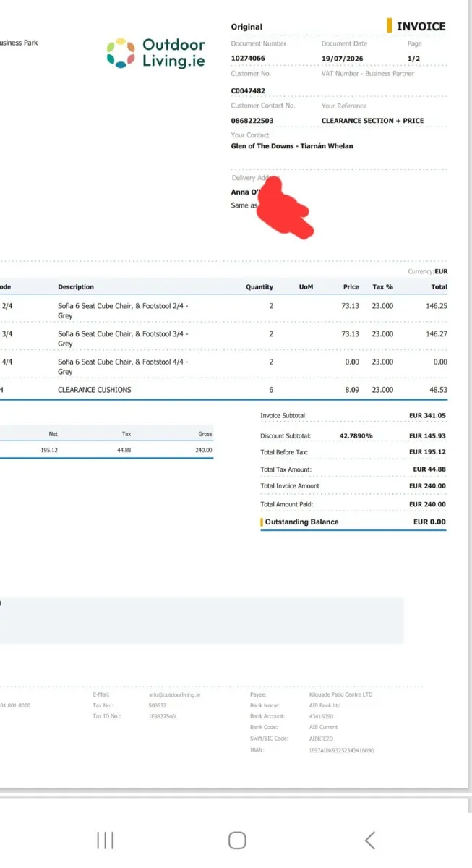Tap the info@outdoorliving.ie email address
This screenshot has width=472, height=868.
coord(175,694)
